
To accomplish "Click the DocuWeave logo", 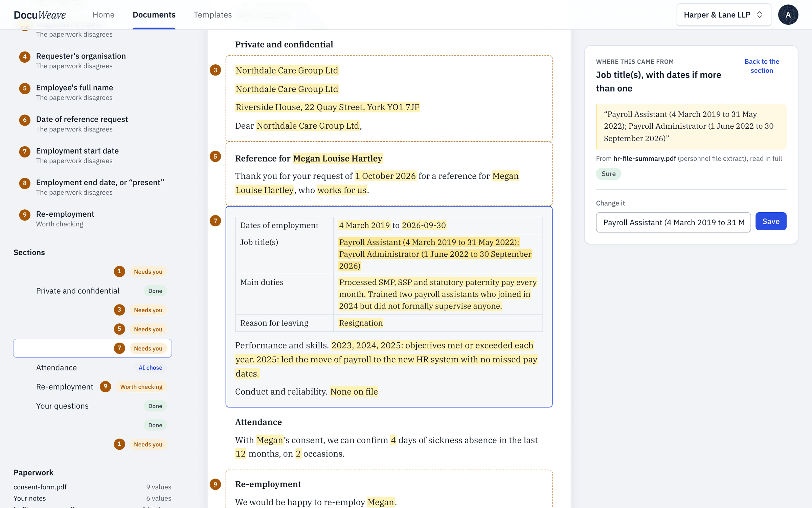I will [40, 15].
